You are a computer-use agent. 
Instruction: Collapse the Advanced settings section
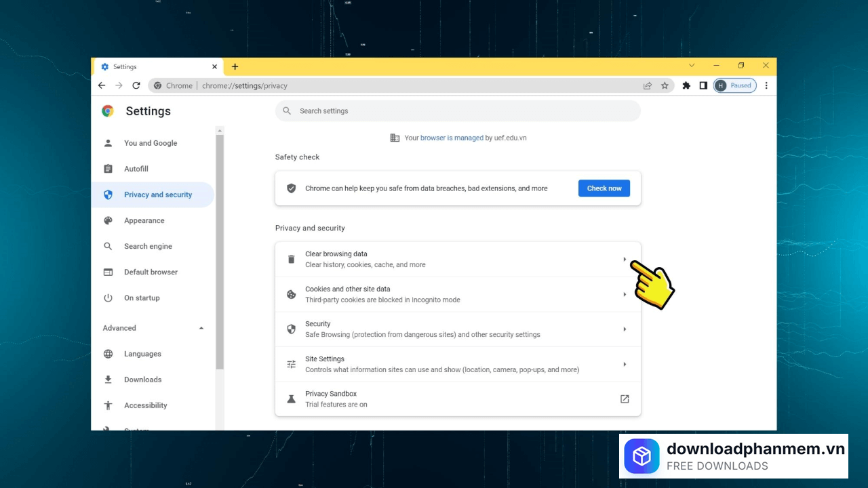coord(201,327)
